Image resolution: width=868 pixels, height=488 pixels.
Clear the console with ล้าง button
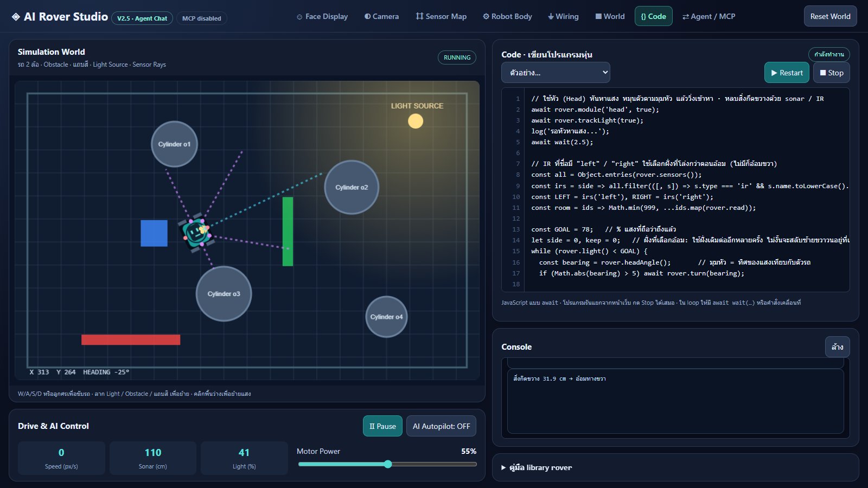coord(838,347)
